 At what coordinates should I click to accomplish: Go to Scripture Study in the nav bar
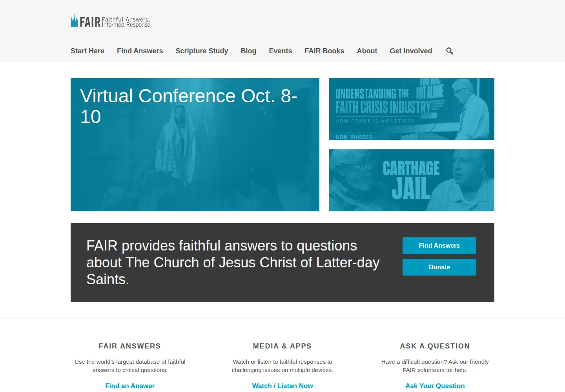click(x=202, y=51)
